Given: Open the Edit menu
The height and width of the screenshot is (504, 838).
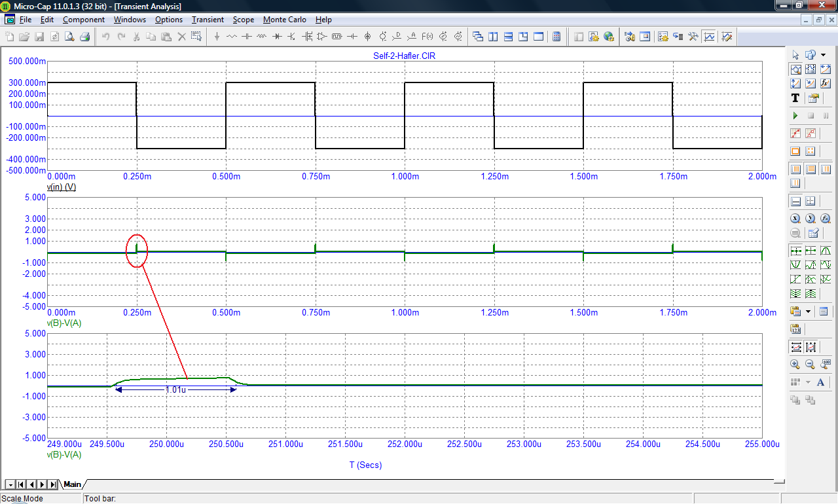Looking at the screenshot, I should 46,20.
